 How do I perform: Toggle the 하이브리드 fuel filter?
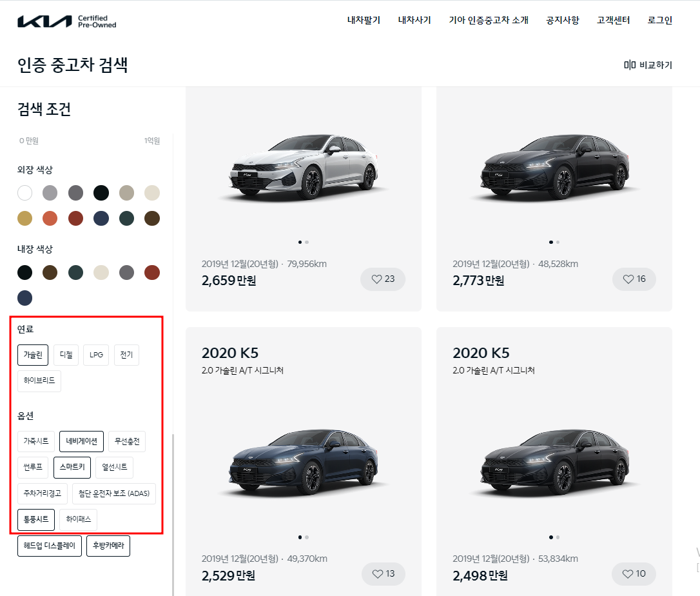[x=39, y=381]
